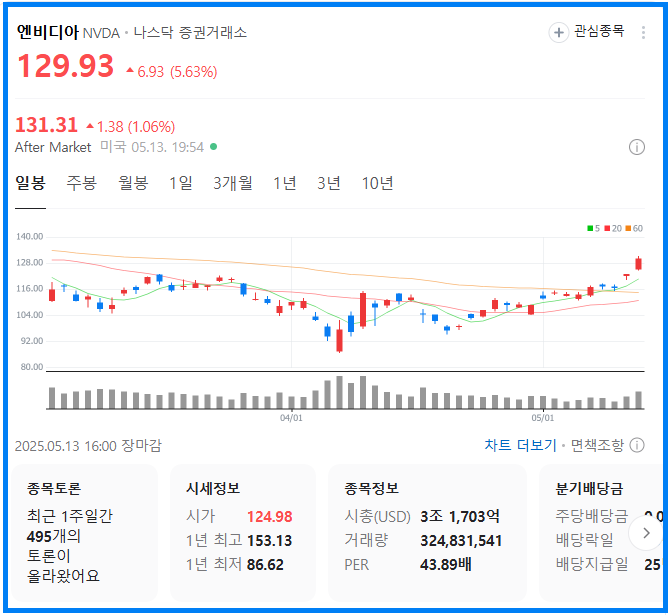Click the 2025.05.13 16:00 장마감 timestamp
Image resolution: width=668 pixels, height=615 pixels.
click(x=88, y=446)
